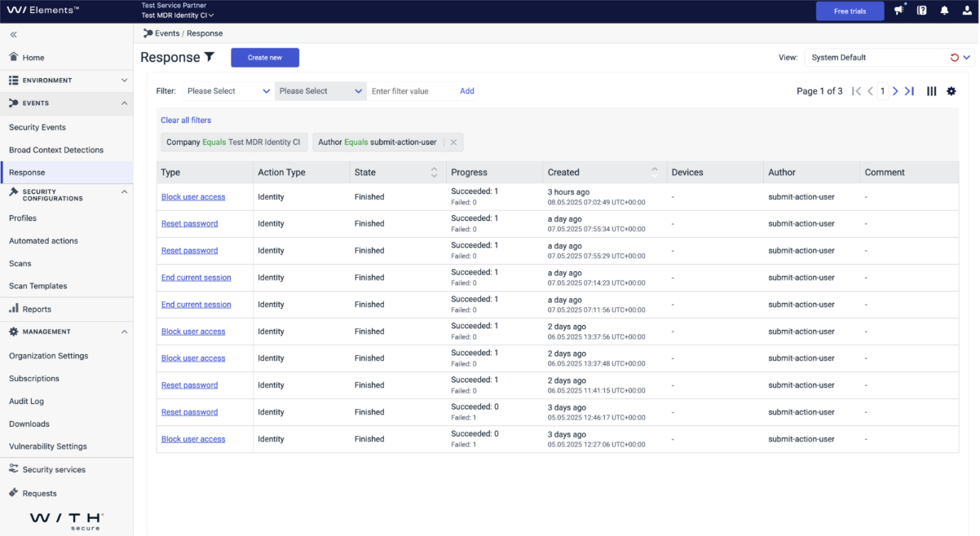Viewport: 980px width, 536px height.
Task: Jump to the last page of results
Action: 909,91
